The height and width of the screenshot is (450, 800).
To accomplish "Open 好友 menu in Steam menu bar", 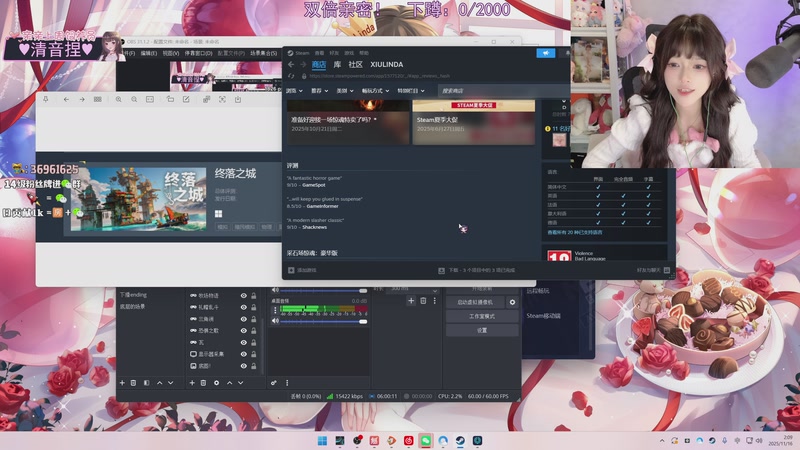I will click(334, 53).
